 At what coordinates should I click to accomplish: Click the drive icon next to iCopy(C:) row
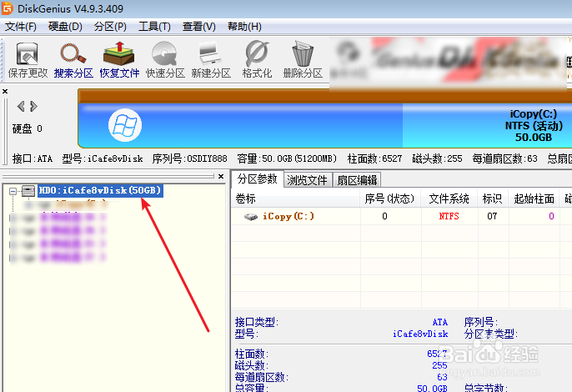[x=251, y=217]
